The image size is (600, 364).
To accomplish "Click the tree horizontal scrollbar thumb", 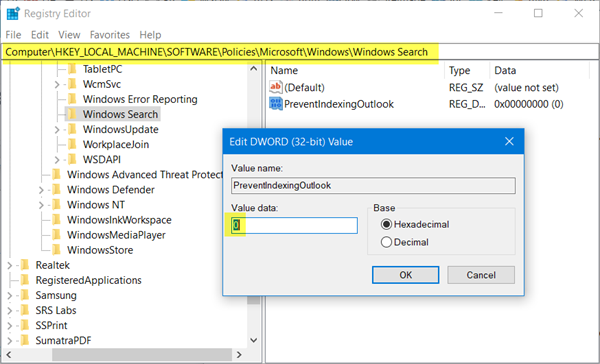I will 142,354.
